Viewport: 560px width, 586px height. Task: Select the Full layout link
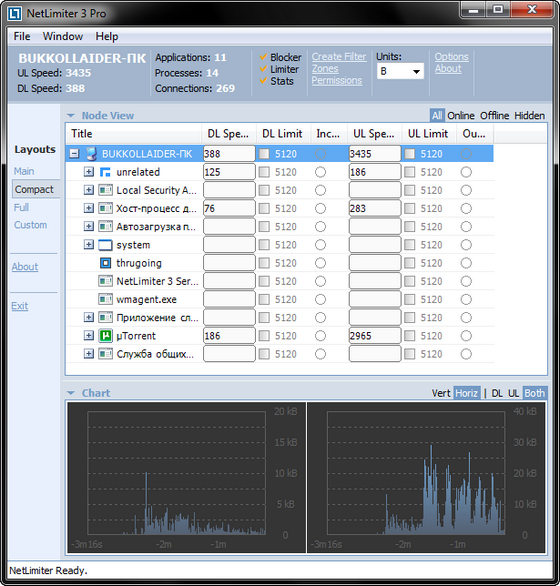21,207
